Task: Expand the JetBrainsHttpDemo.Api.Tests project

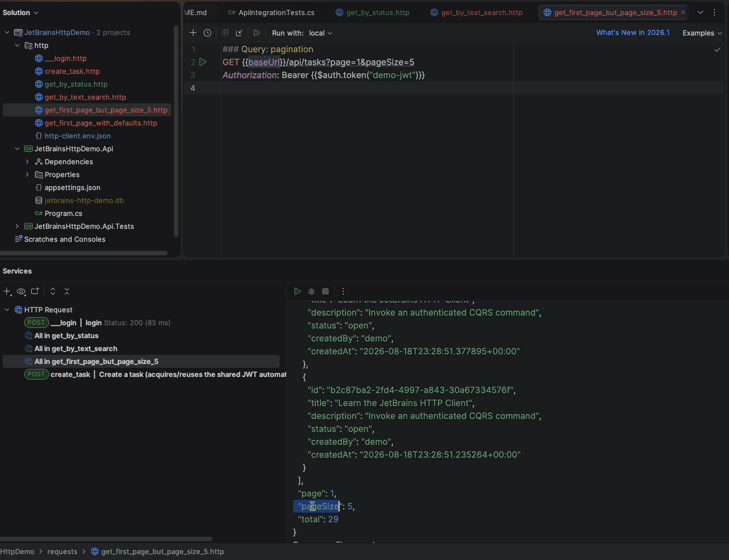Action: [x=17, y=226]
